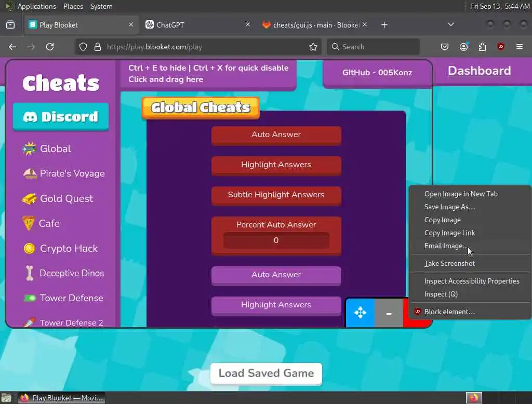Bookmark this page with the star icon

tap(313, 47)
